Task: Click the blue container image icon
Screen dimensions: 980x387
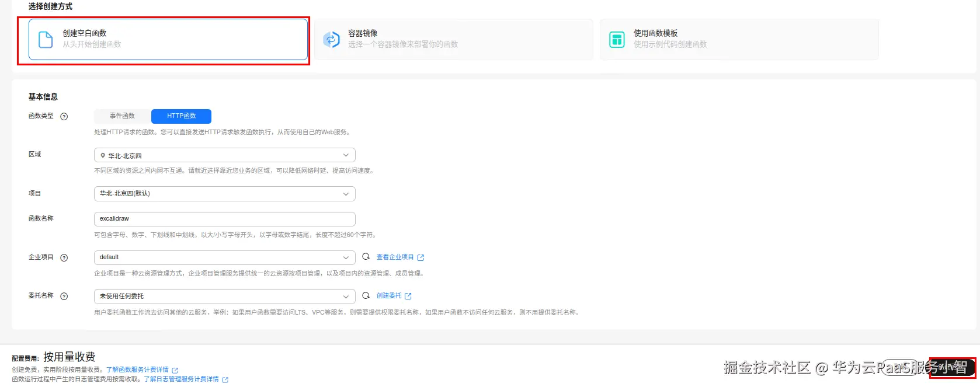Action: pyautogui.click(x=331, y=39)
